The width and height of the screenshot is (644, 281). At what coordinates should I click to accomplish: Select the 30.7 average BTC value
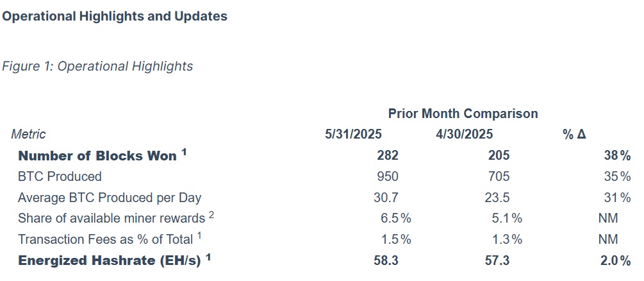click(x=386, y=198)
